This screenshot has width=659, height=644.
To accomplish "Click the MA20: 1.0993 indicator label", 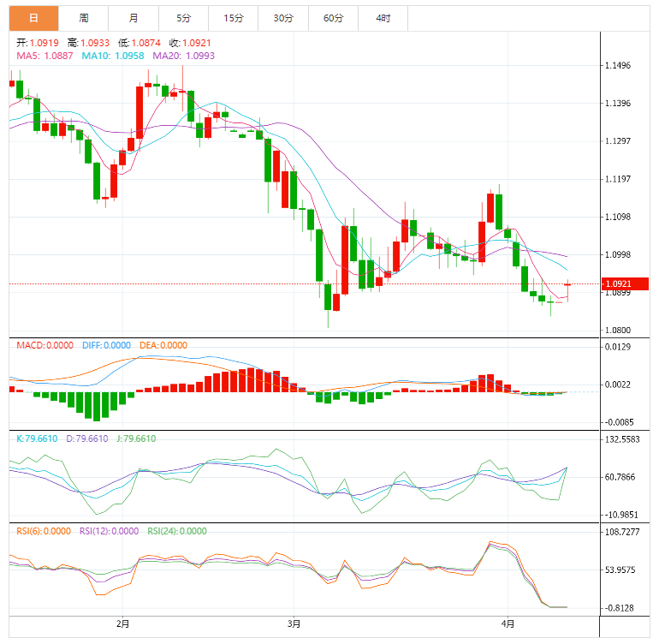I will [184, 56].
